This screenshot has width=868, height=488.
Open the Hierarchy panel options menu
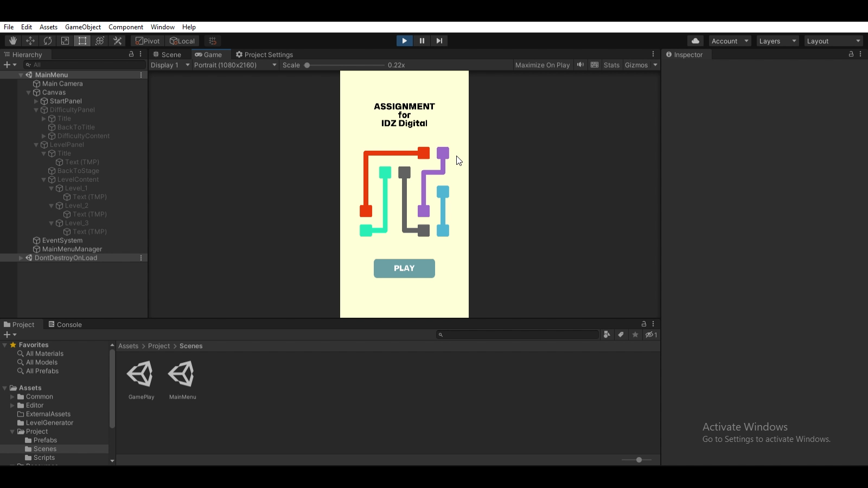tap(141, 54)
